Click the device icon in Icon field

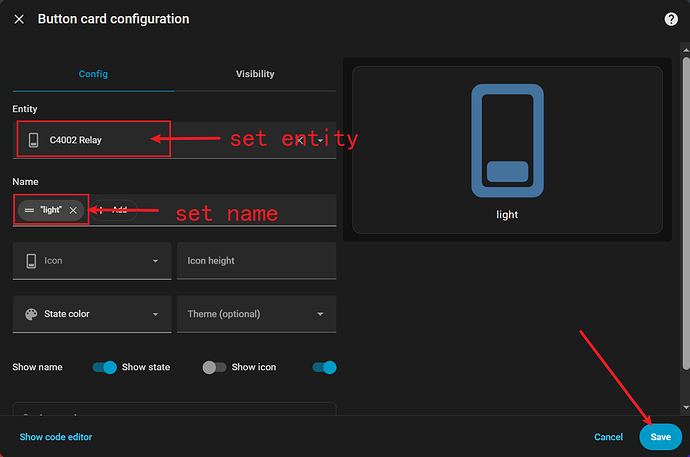point(31,261)
